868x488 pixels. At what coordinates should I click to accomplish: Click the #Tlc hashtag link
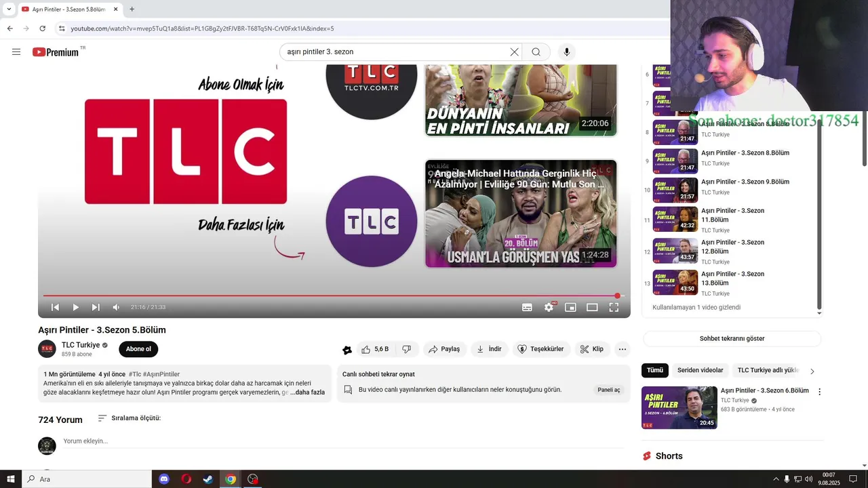[135, 374]
